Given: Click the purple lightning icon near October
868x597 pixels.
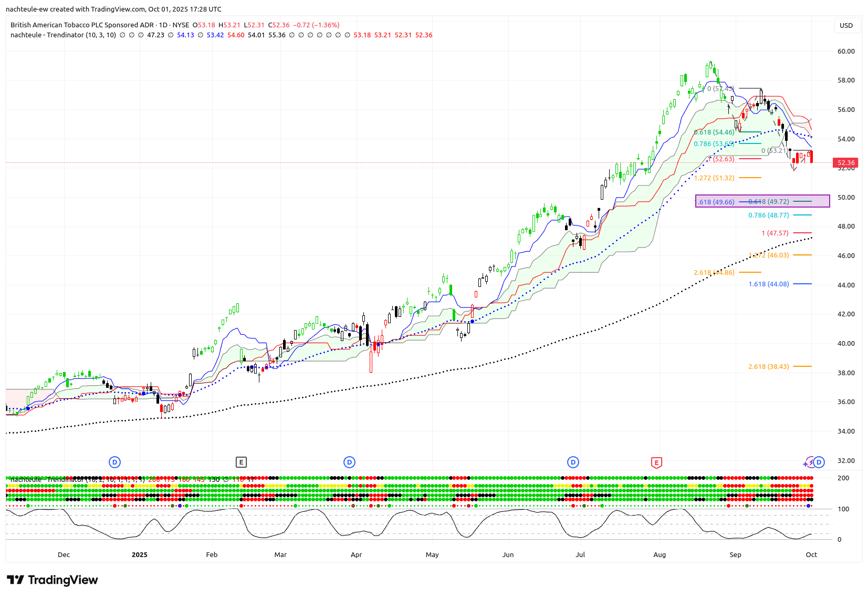Looking at the screenshot, I should tap(809, 463).
